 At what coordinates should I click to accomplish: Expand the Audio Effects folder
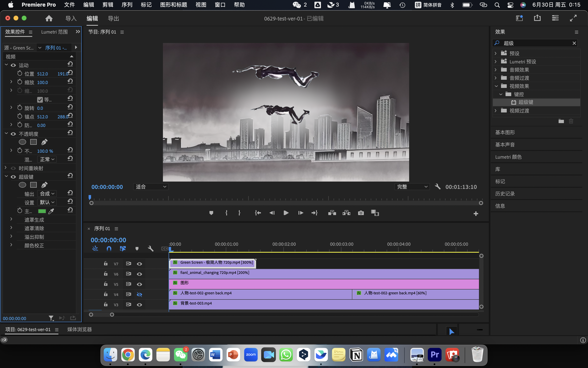(496, 70)
